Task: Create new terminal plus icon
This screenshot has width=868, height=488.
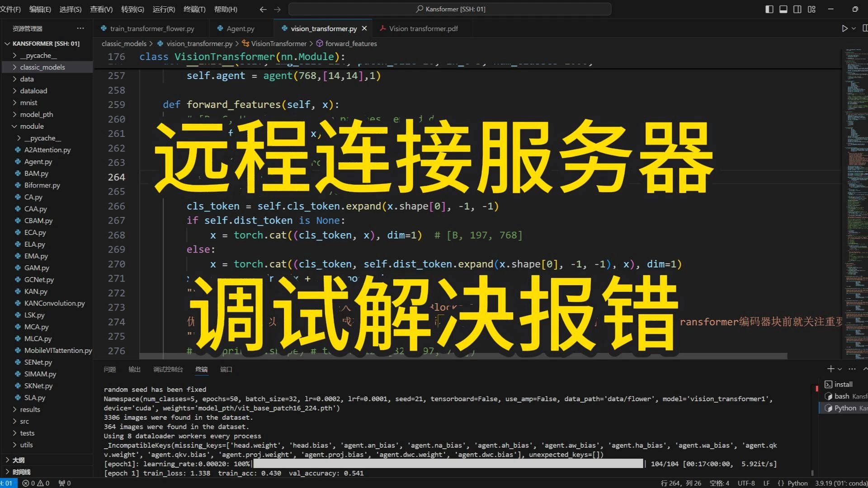Action: tap(830, 369)
